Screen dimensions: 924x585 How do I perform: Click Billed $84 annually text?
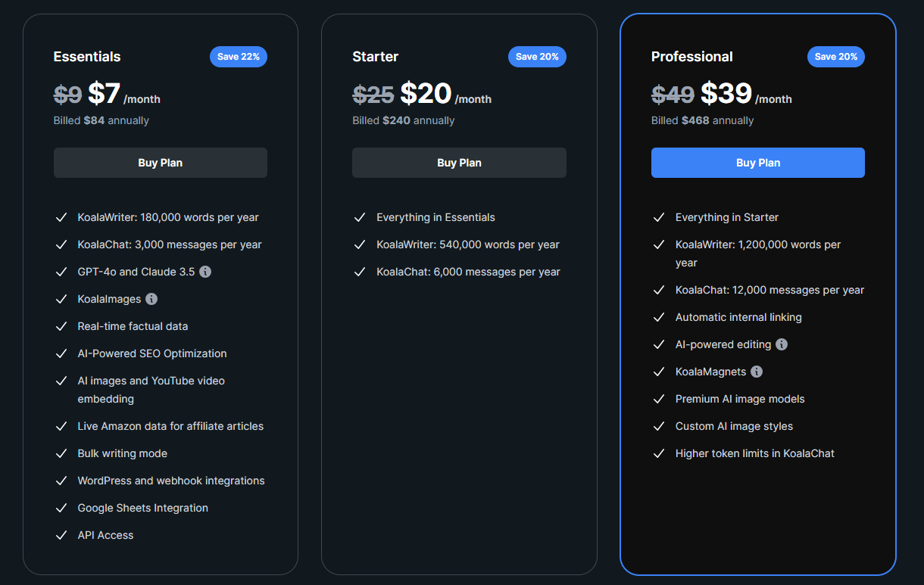(101, 120)
